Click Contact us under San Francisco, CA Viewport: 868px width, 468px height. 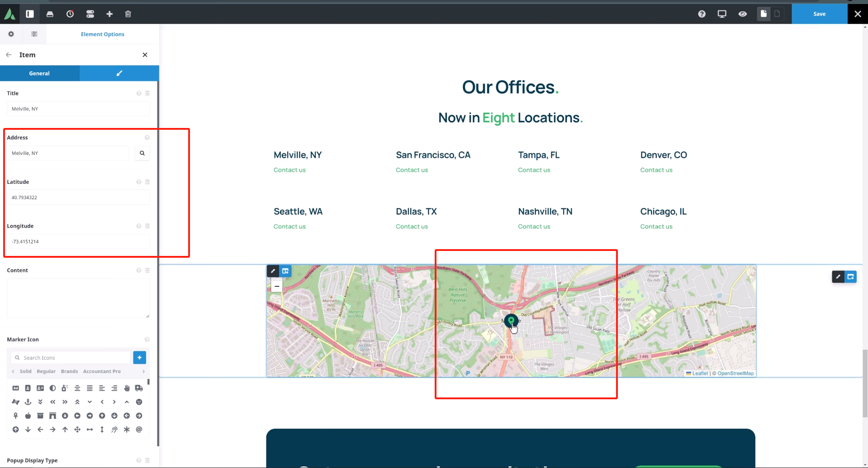(412, 170)
